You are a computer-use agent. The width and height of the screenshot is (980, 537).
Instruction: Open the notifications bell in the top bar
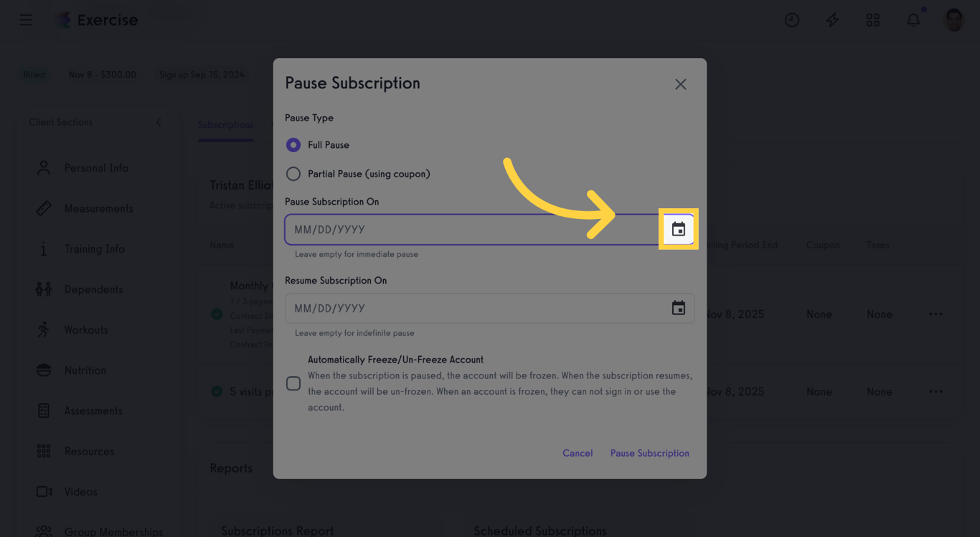pyautogui.click(x=913, y=19)
